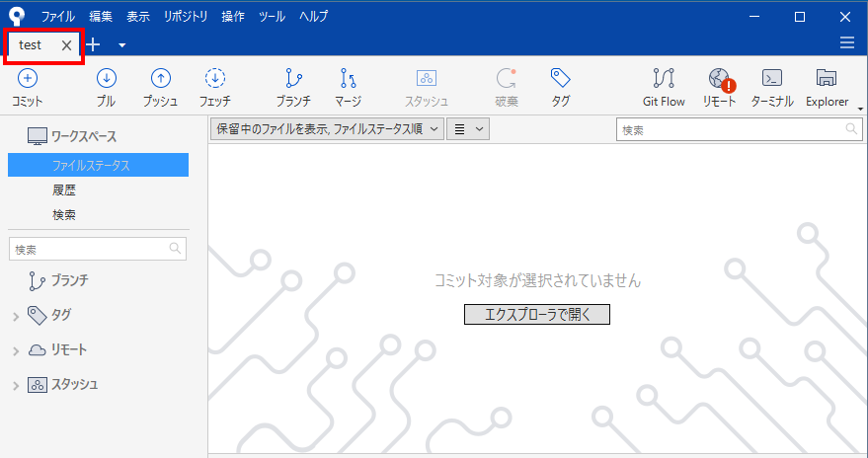This screenshot has height=458, width=868.
Task: Open the View (表示) menu
Action: (138, 17)
